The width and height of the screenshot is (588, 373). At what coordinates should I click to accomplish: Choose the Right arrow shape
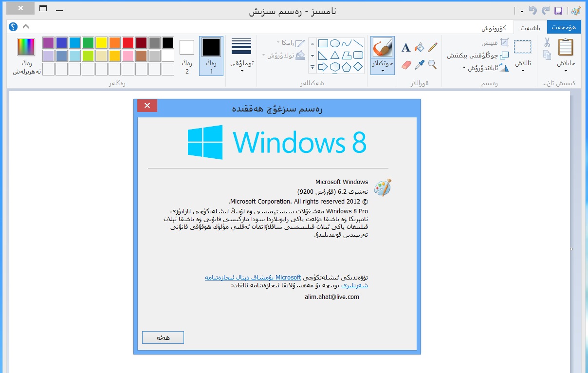point(323,67)
